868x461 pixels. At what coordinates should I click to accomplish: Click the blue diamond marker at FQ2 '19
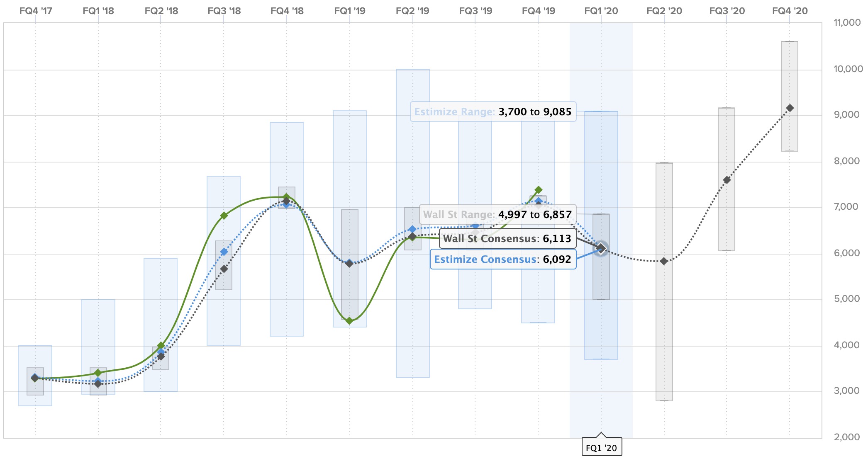412,229
